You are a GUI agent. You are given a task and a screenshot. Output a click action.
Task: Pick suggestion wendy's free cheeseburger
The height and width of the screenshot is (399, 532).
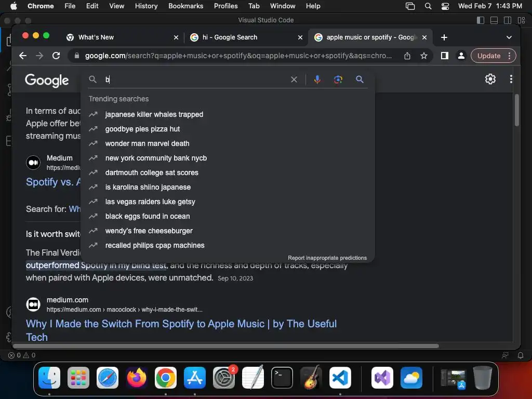tap(228, 231)
